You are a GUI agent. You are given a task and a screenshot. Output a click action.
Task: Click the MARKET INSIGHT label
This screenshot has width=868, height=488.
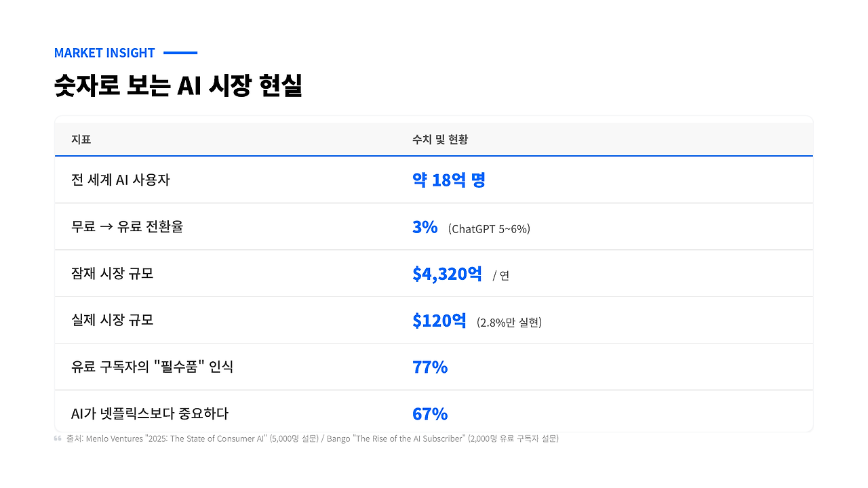[x=104, y=53]
